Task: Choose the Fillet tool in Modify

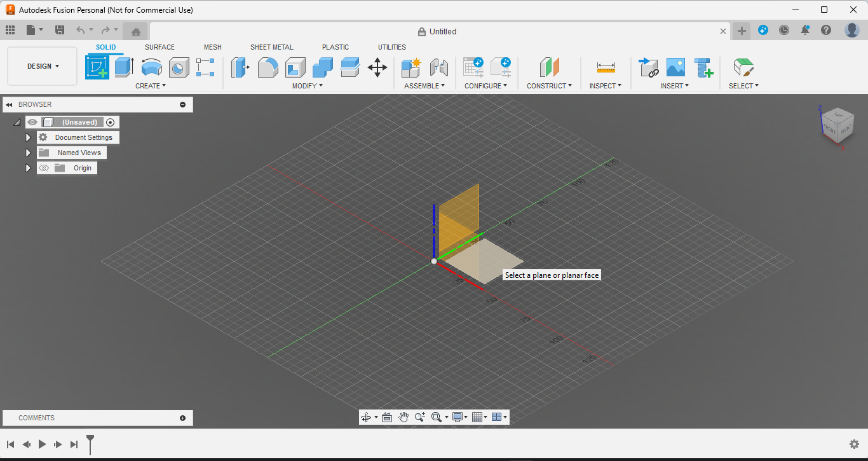Action: click(268, 67)
